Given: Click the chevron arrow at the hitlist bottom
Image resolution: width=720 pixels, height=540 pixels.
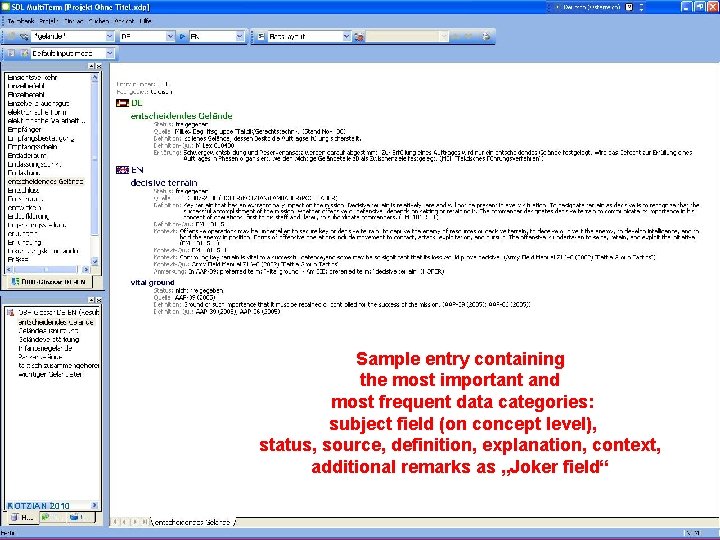Looking at the screenshot, I should [95, 505].
